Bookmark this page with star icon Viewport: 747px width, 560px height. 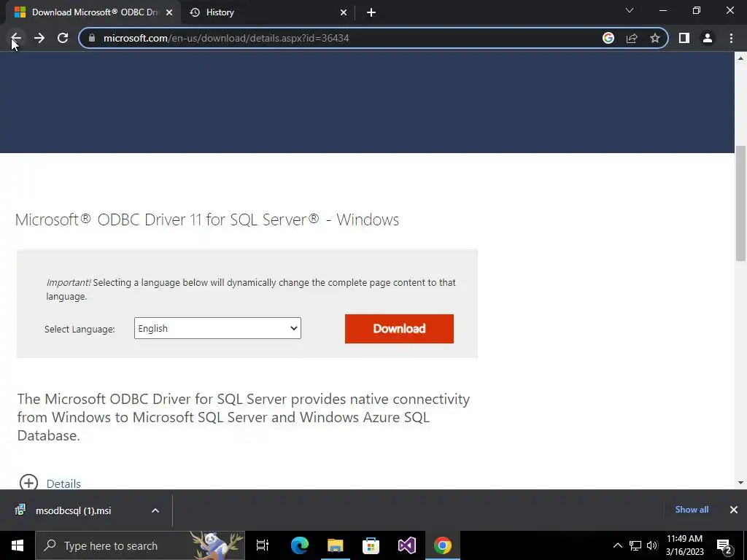click(655, 38)
